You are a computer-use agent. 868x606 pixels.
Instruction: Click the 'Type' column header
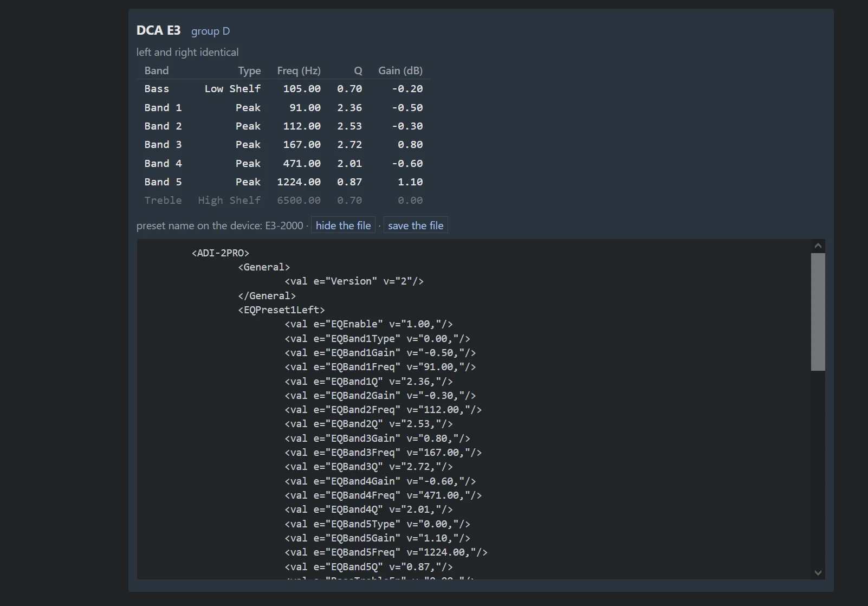(249, 70)
